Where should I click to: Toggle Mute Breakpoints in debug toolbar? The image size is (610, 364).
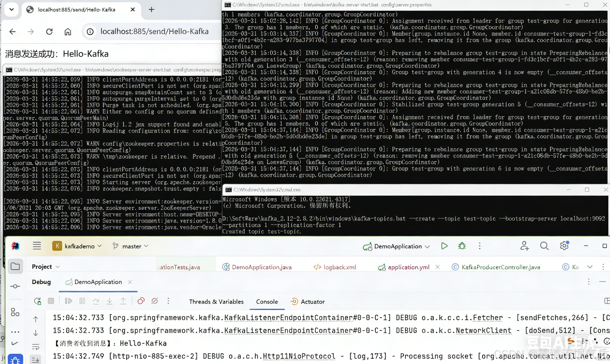point(155,301)
